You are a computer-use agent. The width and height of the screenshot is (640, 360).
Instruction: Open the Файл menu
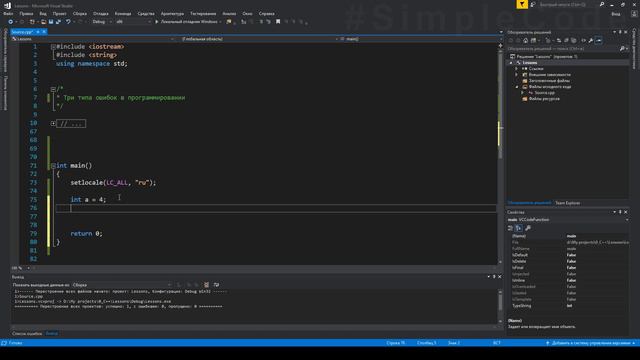(8, 14)
